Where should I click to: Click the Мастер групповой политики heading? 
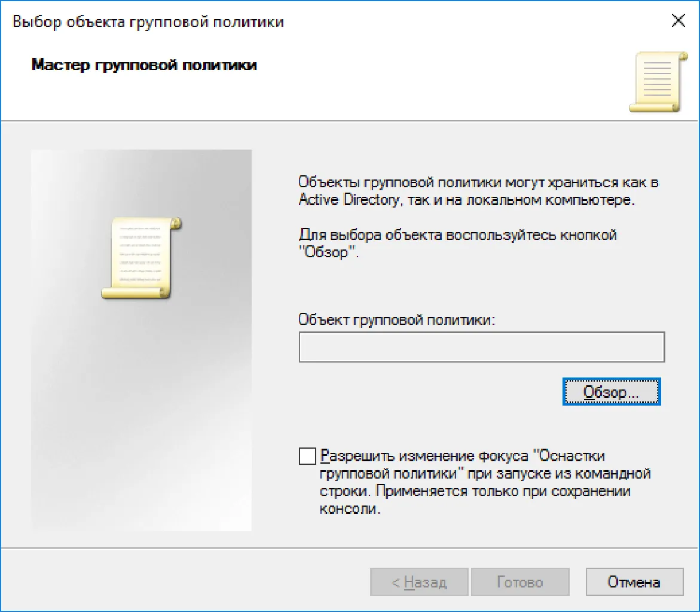tap(144, 65)
